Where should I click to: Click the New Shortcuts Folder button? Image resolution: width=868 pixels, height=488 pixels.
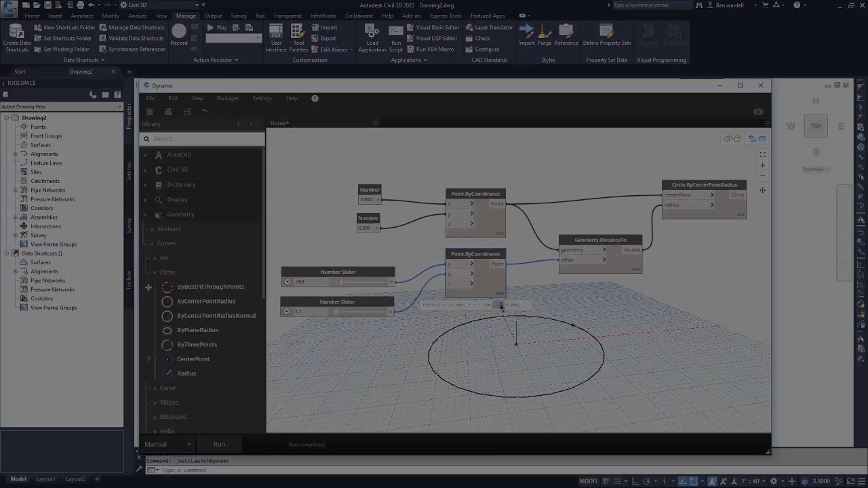(64, 28)
